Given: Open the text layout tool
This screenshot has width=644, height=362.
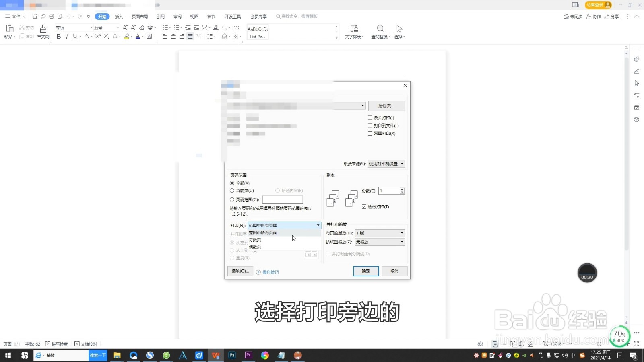Looking at the screenshot, I should click(x=354, y=31).
